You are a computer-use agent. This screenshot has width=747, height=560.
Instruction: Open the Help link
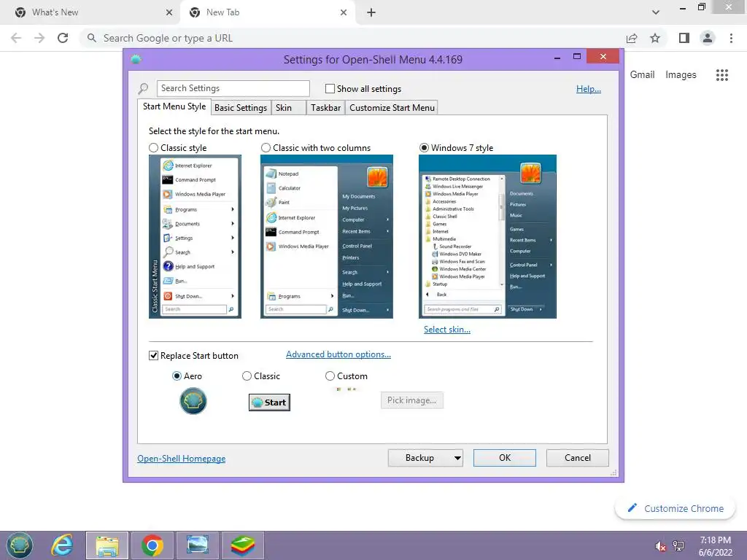tap(589, 89)
